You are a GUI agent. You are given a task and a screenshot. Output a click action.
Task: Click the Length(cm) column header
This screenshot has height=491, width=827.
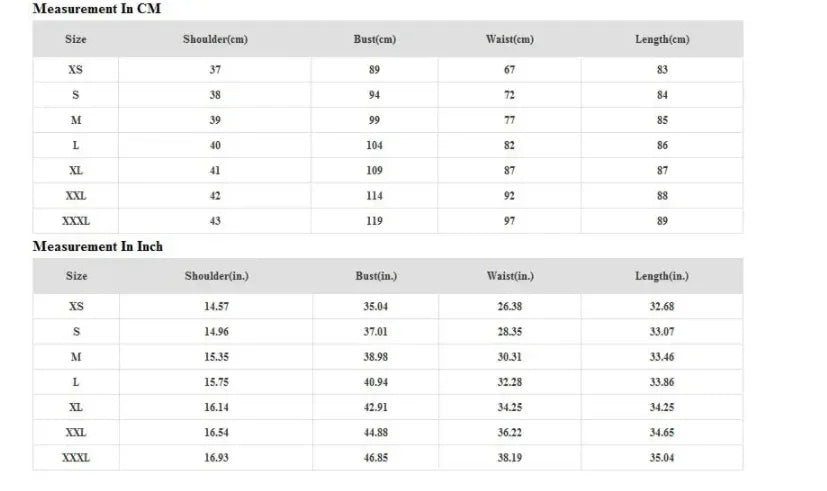(x=662, y=40)
